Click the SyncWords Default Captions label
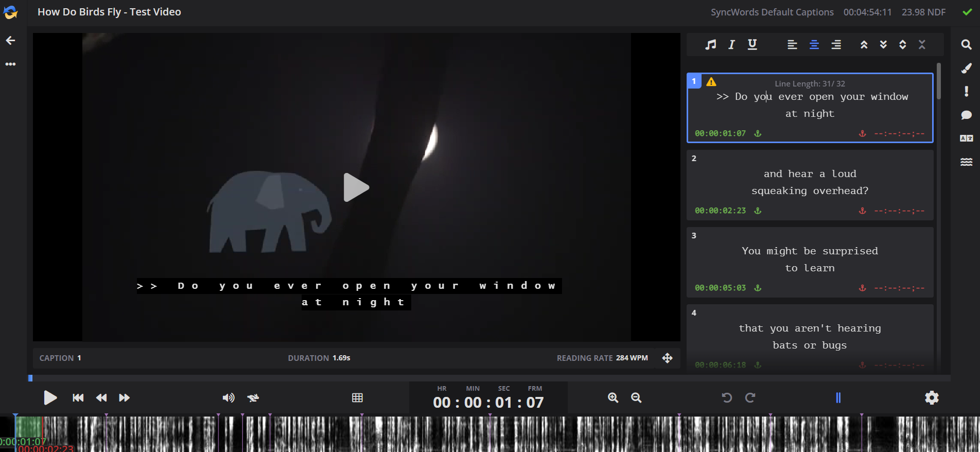980x452 pixels. pos(772,12)
